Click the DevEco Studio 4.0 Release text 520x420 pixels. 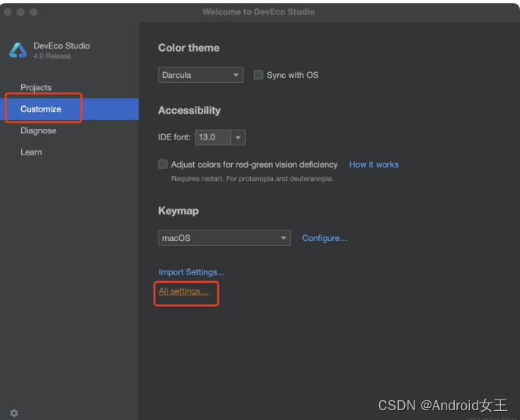61,50
